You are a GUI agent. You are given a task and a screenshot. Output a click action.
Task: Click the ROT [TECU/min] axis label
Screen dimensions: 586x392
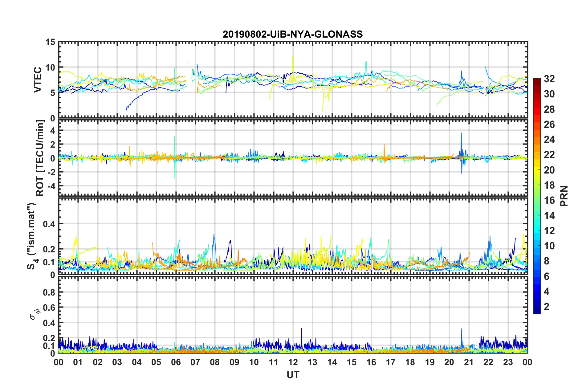click(40, 158)
